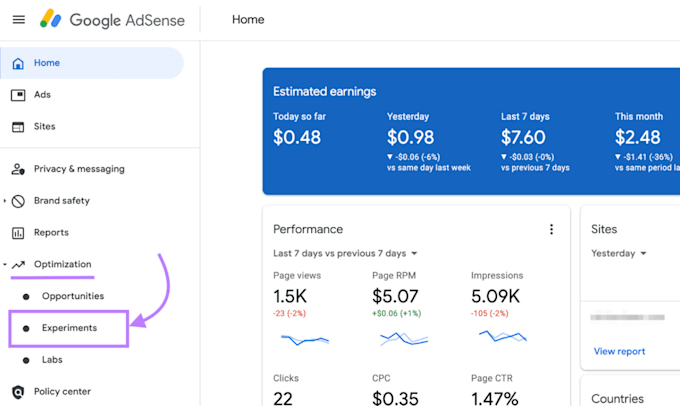Click the Labs bullet icon
This screenshot has width=680, height=406.
26,360
